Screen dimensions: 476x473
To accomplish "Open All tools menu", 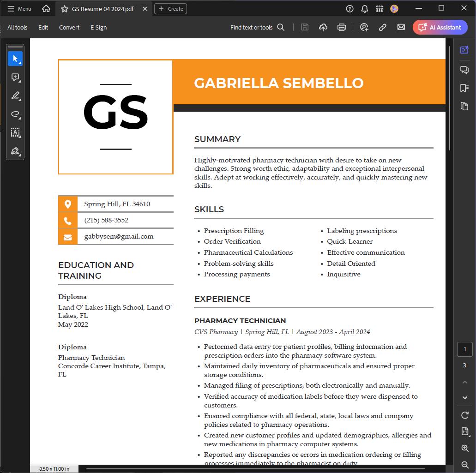I will [17, 27].
